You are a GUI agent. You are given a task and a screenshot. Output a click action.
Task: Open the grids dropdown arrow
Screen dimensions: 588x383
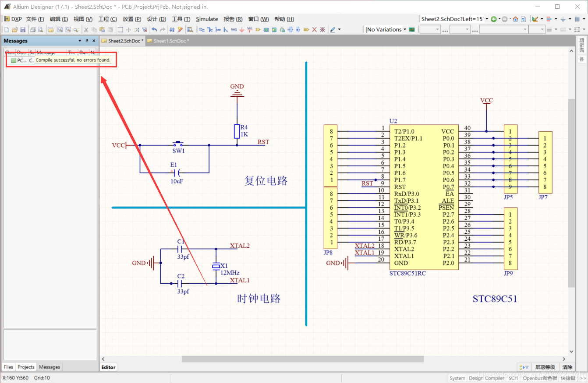[x=584, y=19]
